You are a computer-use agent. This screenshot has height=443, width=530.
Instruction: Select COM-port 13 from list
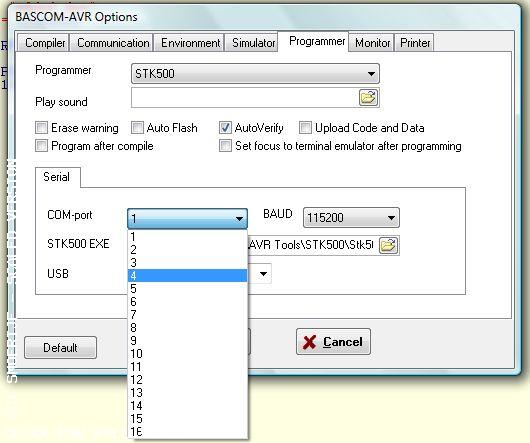tap(188, 393)
